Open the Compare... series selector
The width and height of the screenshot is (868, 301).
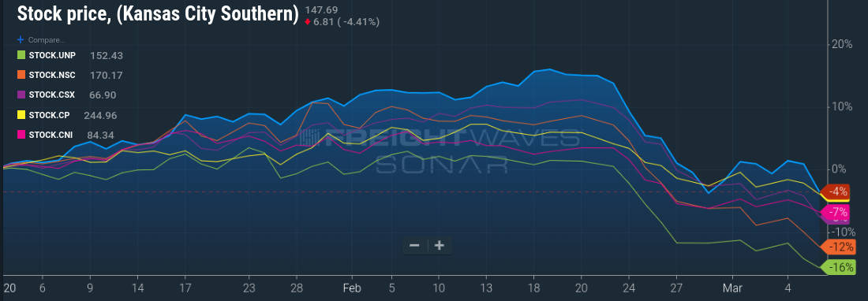[47, 40]
